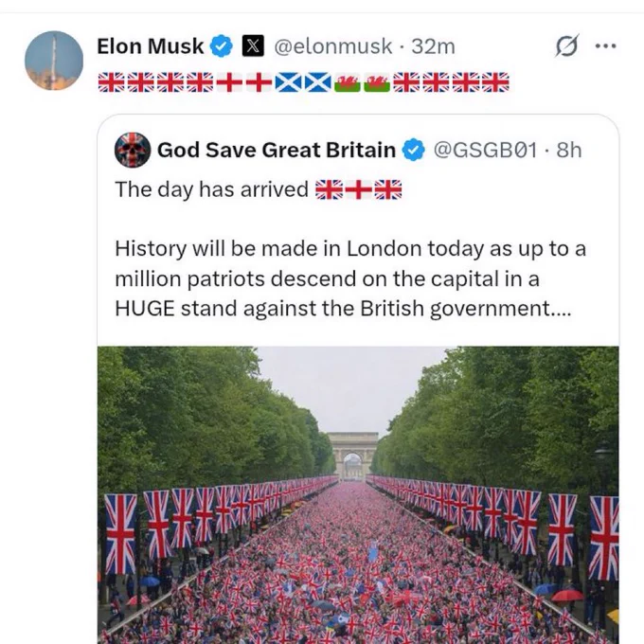Viewport: 644px width, 644px height.
Task: Click God Save Great Britain's verified badge
Action: (x=413, y=150)
